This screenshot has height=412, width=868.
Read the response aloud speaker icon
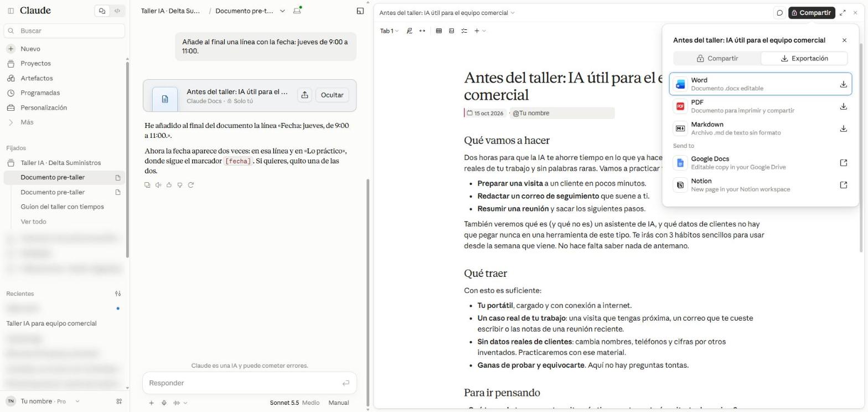(158, 185)
